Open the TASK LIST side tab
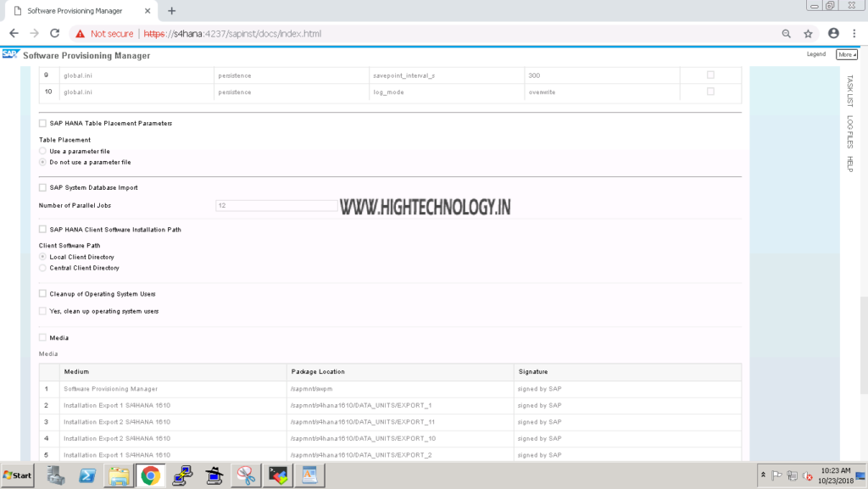This screenshot has height=489, width=868. pyautogui.click(x=850, y=91)
